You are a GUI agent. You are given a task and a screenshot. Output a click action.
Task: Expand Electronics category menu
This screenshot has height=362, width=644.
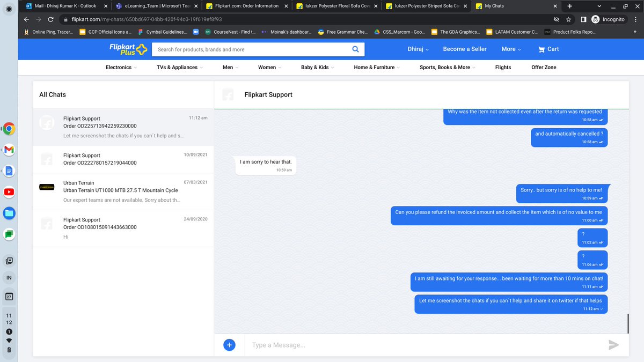[121, 68]
